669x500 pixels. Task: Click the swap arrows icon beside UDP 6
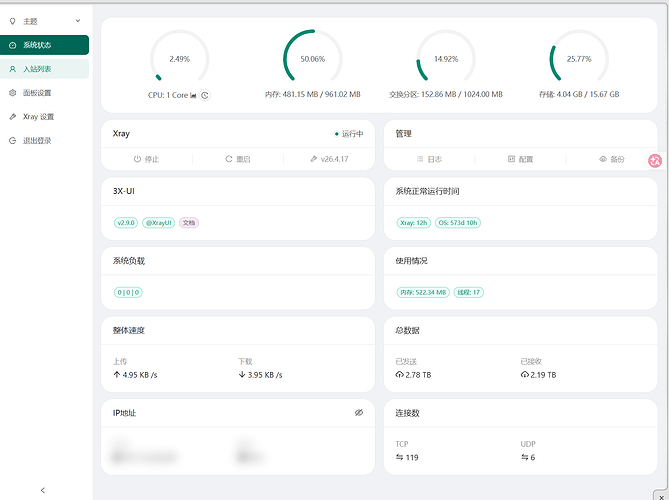pos(524,457)
